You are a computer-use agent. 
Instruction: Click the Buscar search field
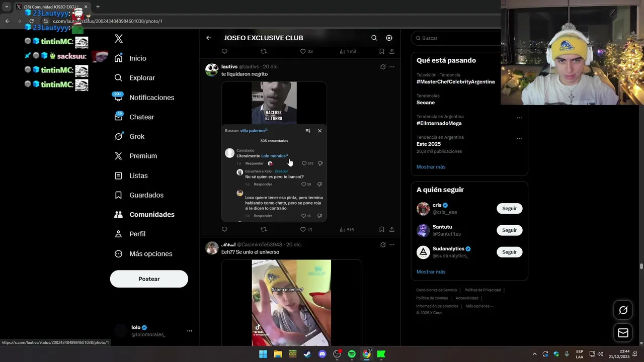coord(455,38)
